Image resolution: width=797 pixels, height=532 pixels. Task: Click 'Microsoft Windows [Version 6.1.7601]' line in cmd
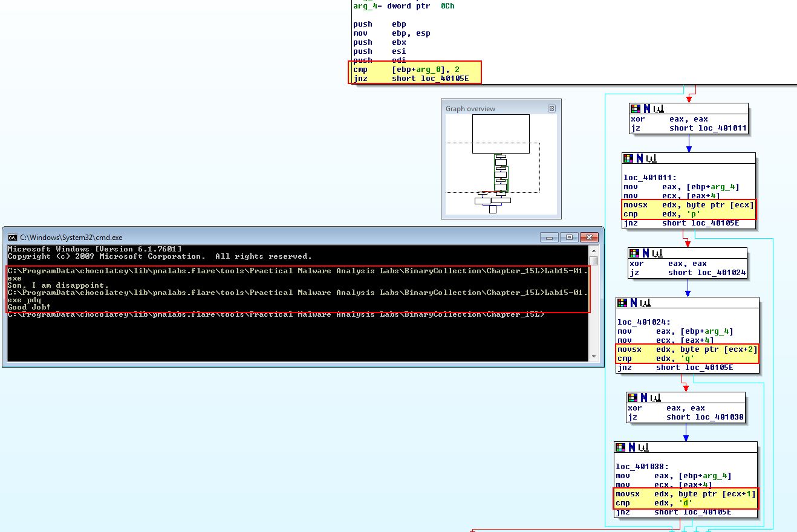[94, 249]
